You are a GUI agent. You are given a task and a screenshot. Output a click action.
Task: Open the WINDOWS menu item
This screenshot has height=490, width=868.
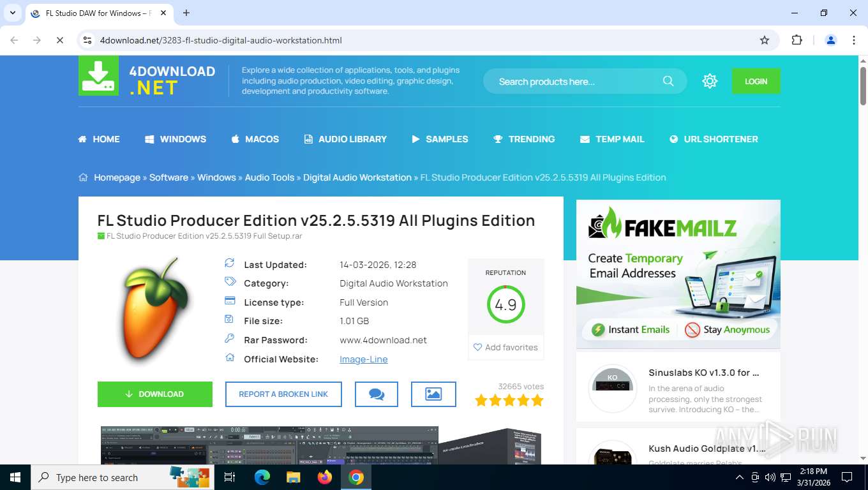click(x=176, y=139)
